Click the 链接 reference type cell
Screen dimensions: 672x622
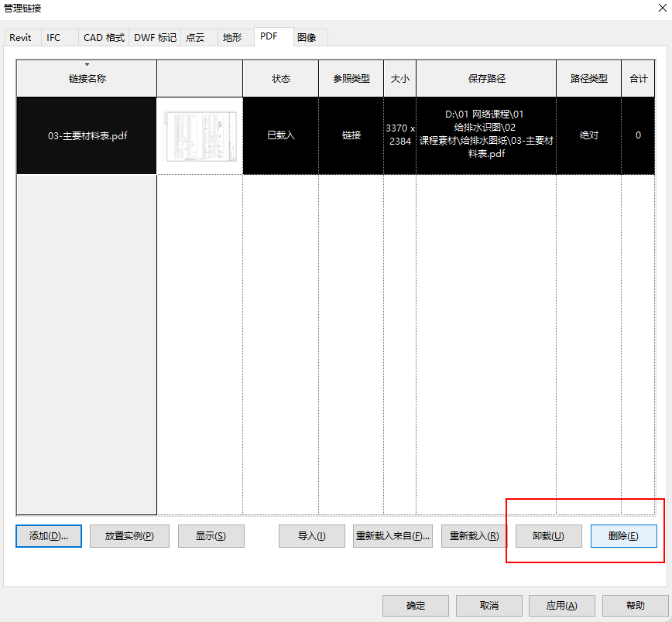pyautogui.click(x=351, y=136)
